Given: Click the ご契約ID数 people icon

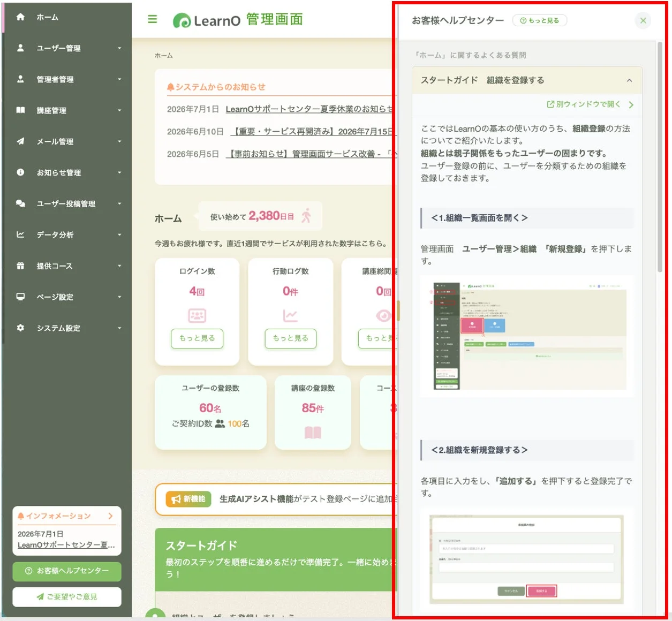Looking at the screenshot, I should coord(220,423).
